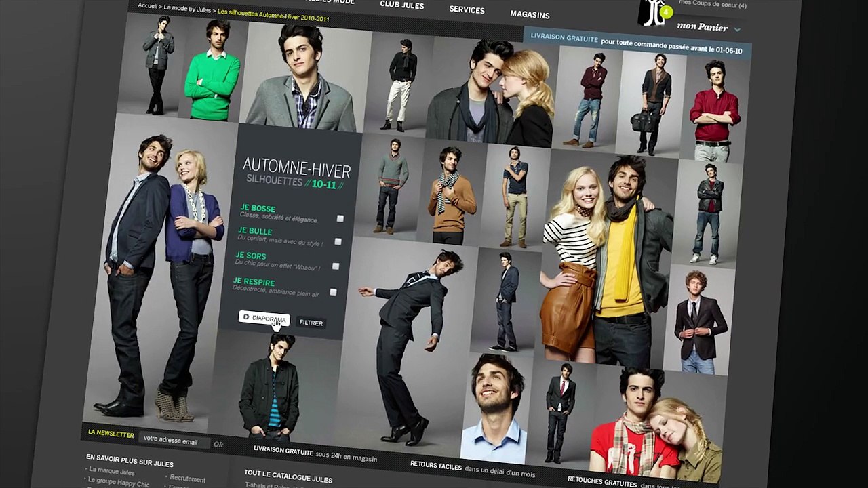The height and width of the screenshot is (488, 868).
Task: Click the 'Retouches gratuites' text
Action: coord(602,482)
